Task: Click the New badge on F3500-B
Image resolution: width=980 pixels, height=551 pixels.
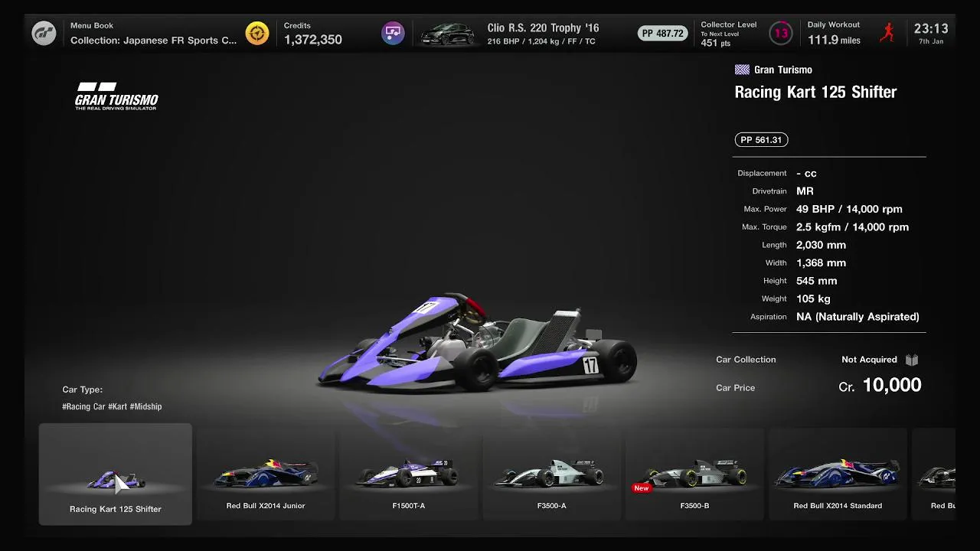Action: pyautogui.click(x=642, y=487)
